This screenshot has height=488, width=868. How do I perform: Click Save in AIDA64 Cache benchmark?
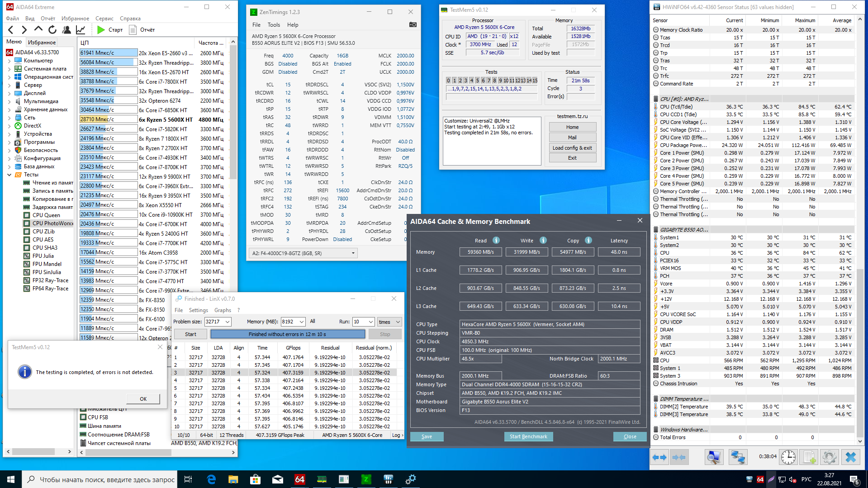pyautogui.click(x=427, y=436)
